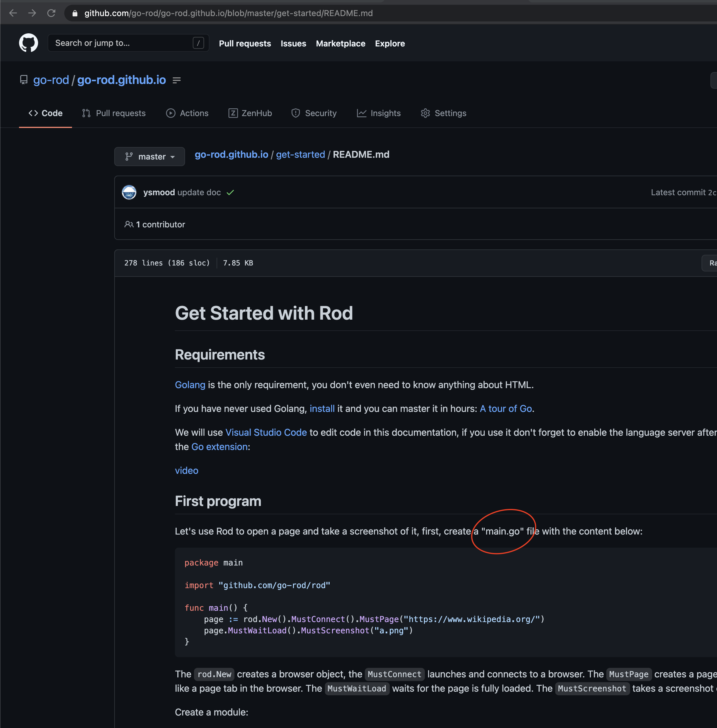Switch to the Code tab
Viewport: 717px width, 728px height.
click(45, 113)
